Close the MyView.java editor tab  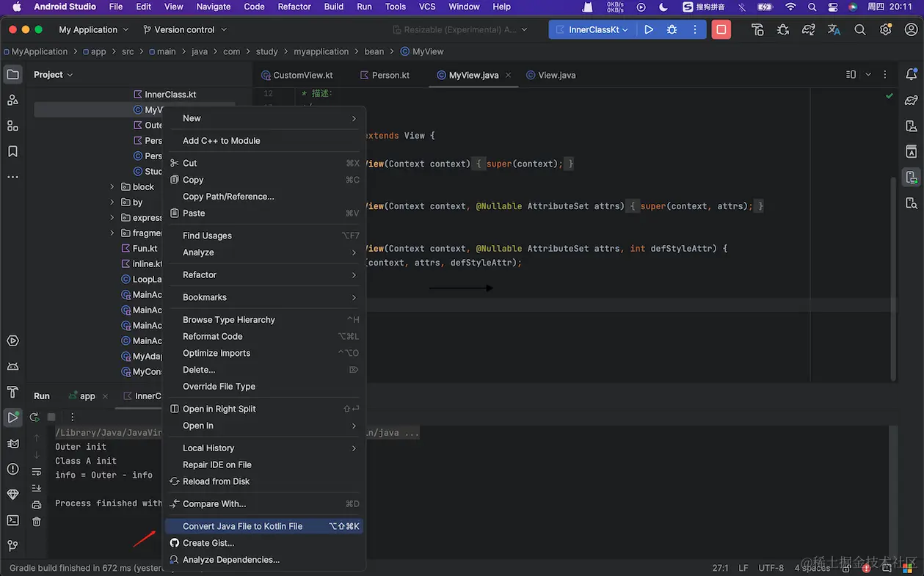509,75
